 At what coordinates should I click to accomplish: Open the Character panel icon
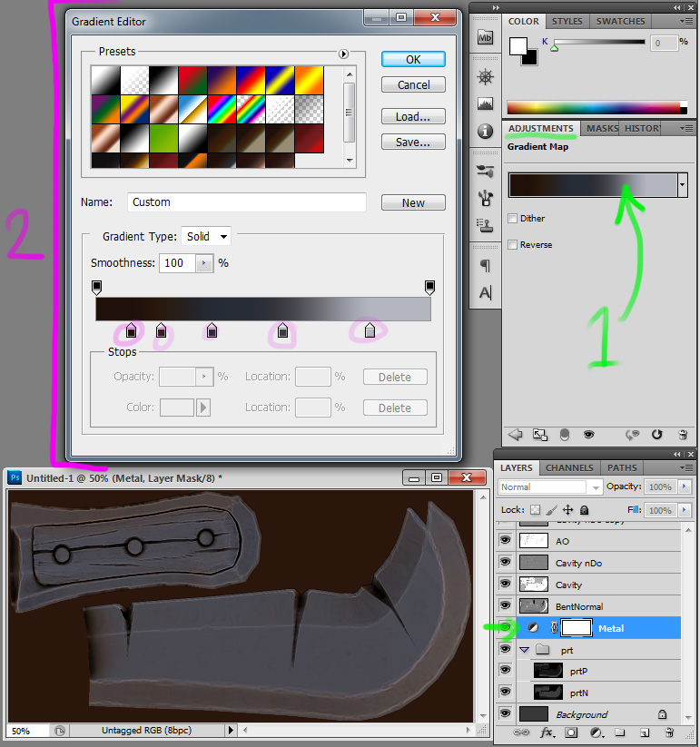point(485,292)
